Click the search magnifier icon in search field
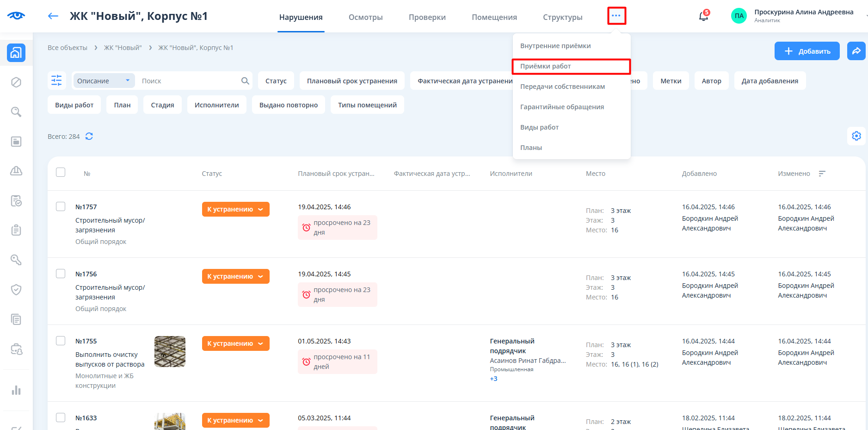868x430 pixels. pyautogui.click(x=245, y=81)
